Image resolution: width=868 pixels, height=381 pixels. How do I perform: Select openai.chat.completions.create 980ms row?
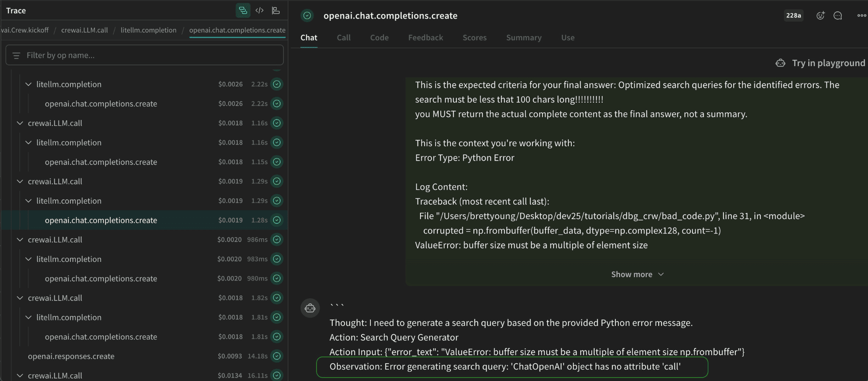click(x=144, y=278)
